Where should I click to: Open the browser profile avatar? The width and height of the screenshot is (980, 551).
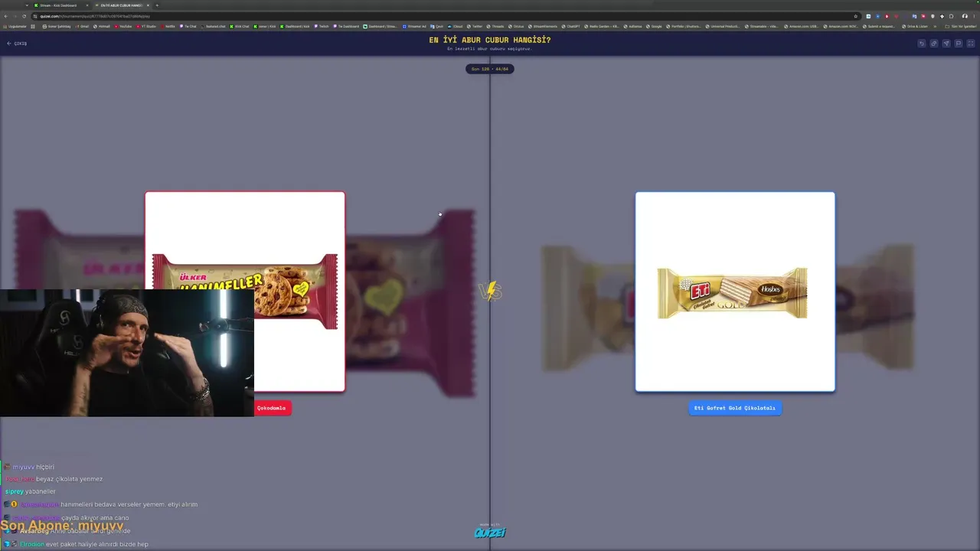[965, 16]
